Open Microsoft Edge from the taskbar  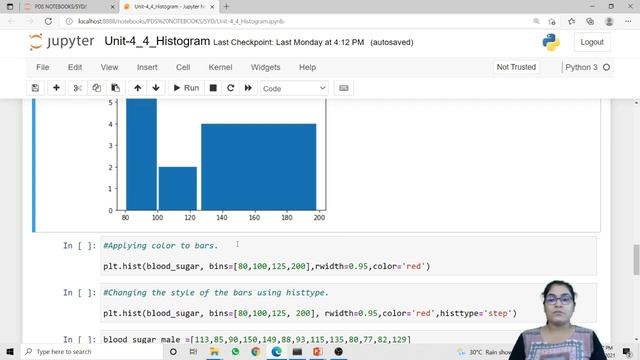pos(276,351)
